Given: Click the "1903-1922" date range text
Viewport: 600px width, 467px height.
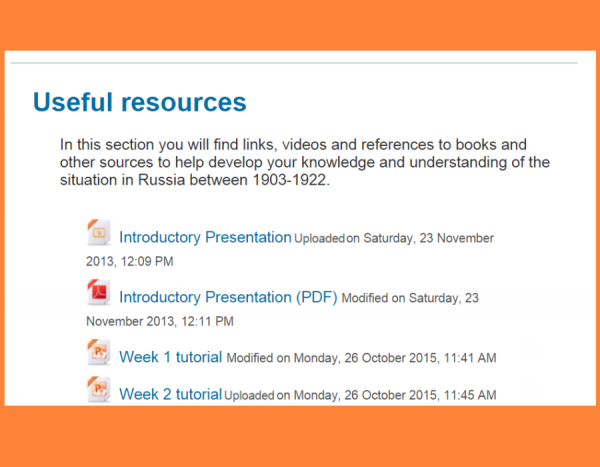Looking at the screenshot, I should [294, 180].
